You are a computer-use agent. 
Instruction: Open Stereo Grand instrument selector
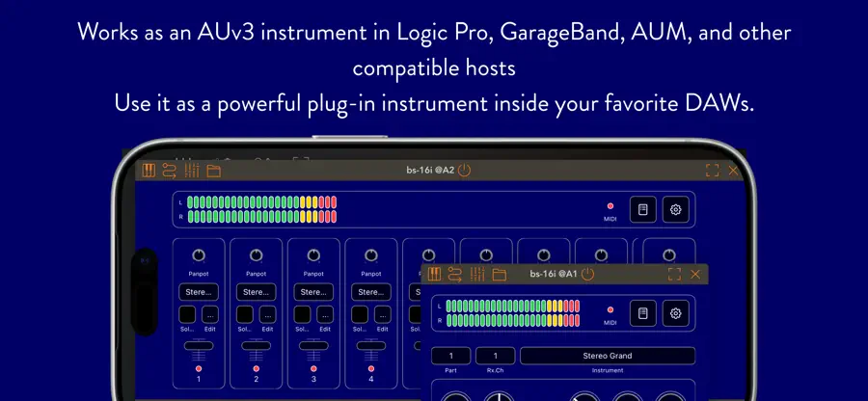click(x=608, y=356)
